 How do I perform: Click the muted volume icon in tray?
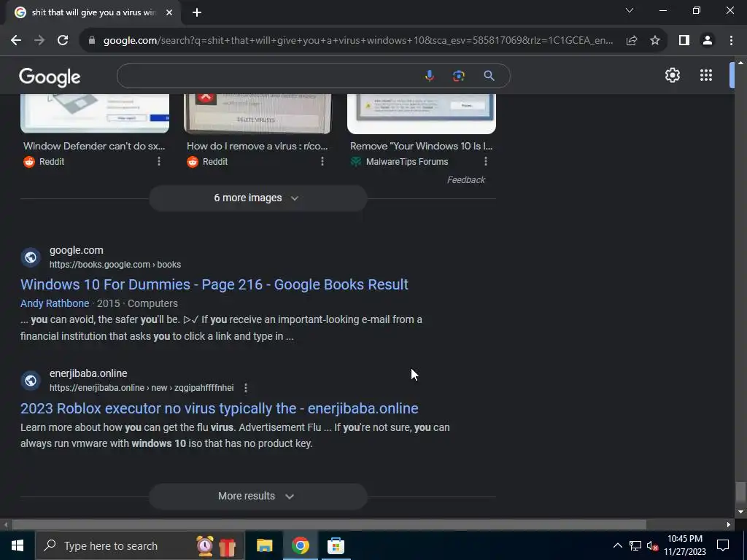(x=652, y=545)
